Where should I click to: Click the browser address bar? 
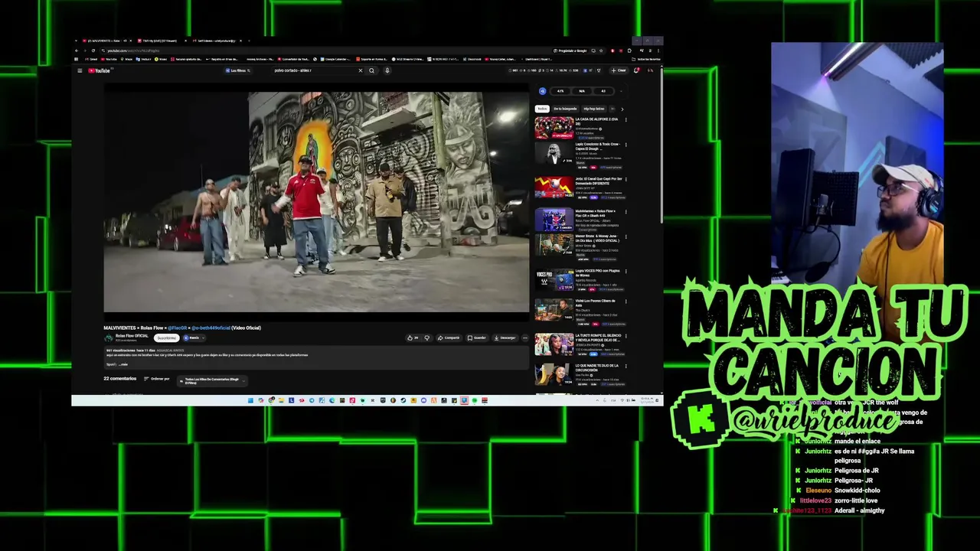(x=322, y=51)
